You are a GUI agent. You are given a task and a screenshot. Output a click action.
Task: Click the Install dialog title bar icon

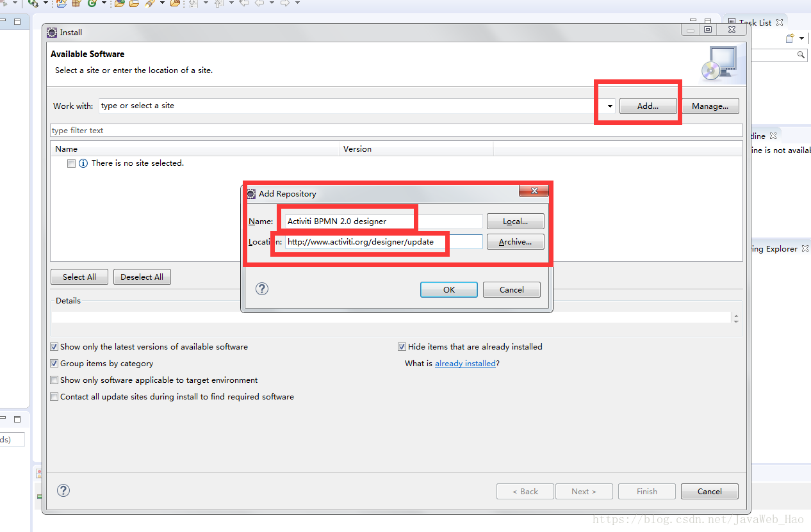point(52,32)
